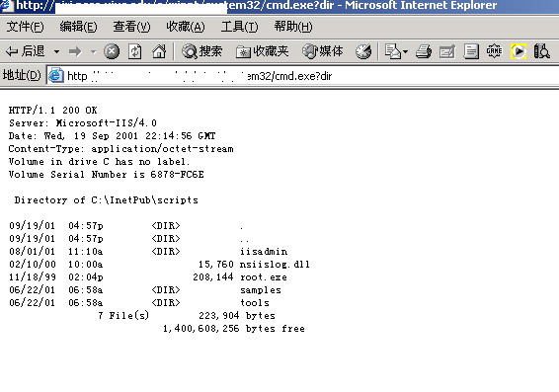Viewport: 559px width, 392px height.
Task: Open the 媒体 media pane
Action: (x=323, y=51)
